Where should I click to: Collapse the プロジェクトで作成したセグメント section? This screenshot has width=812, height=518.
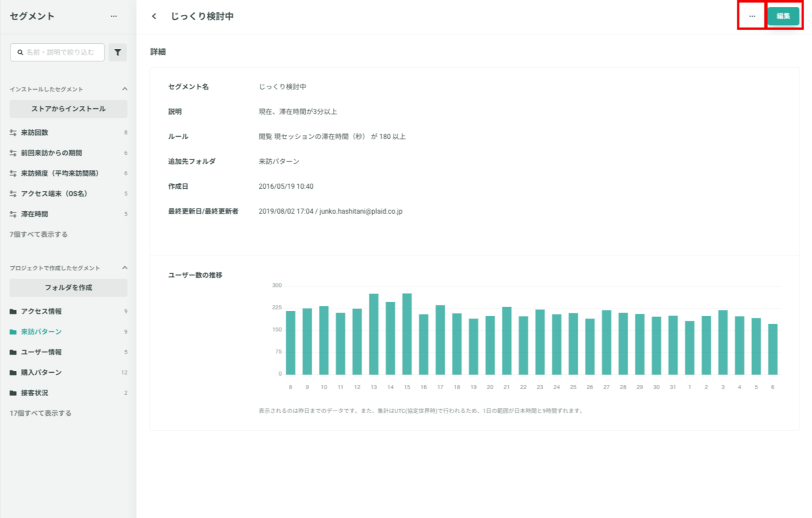click(x=125, y=268)
